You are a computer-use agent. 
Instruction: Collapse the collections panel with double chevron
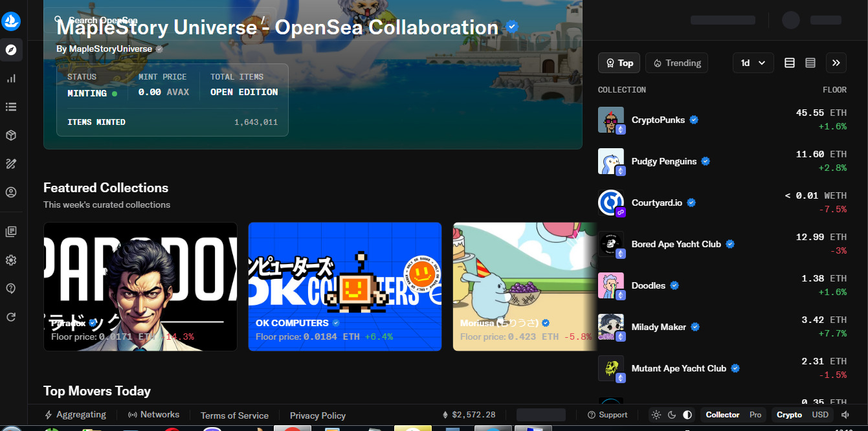[836, 63]
